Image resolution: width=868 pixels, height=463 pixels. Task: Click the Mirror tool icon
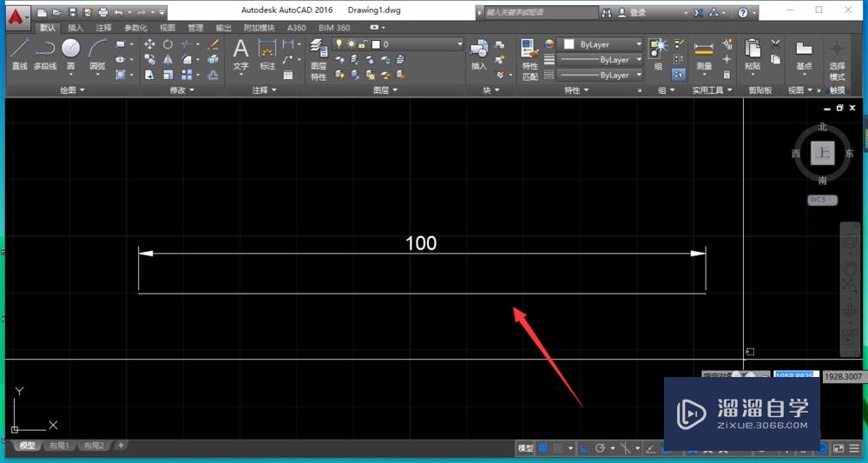tap(168, 59)
